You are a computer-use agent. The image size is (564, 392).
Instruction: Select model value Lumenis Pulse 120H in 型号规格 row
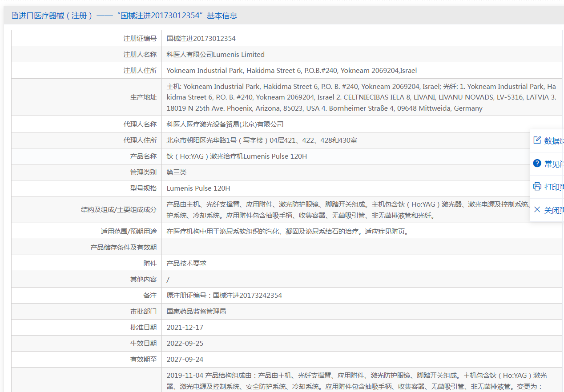[198, 188]
